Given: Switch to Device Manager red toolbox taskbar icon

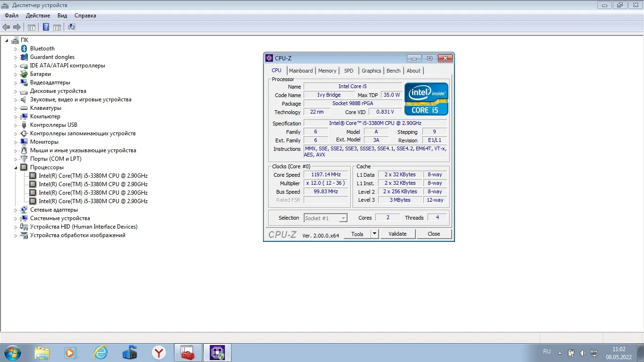Looking at the screenshot, I should tap(188, 353).
